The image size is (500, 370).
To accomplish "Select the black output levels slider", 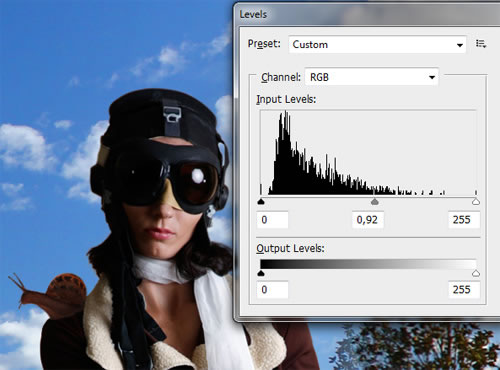I will click(261, 273).
